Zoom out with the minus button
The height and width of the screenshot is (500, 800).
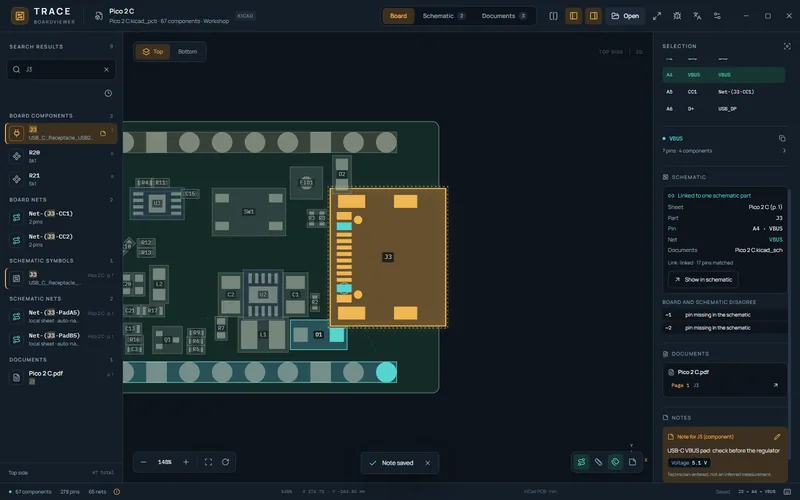click(x=143, y=462)
